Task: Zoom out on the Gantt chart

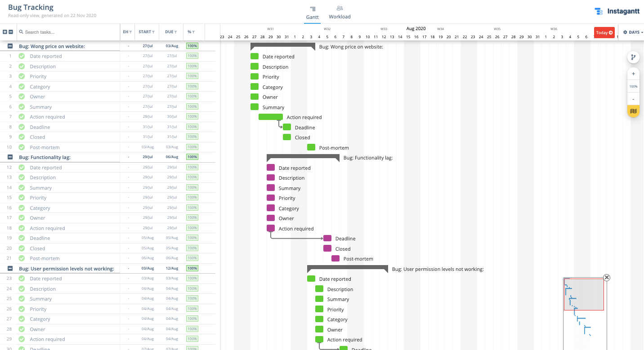Action: (633, 99)
